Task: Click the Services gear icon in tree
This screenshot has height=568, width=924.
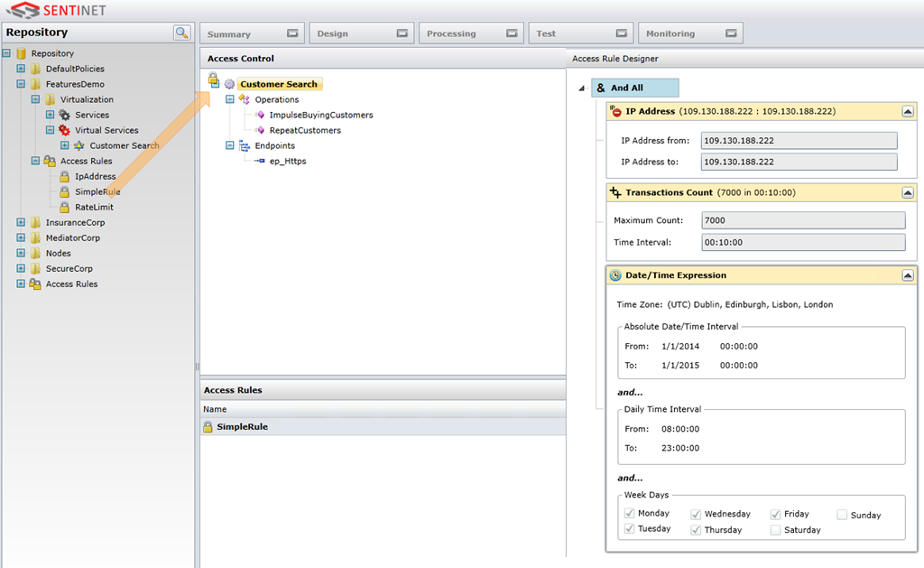Action: (x=64, y=115)
